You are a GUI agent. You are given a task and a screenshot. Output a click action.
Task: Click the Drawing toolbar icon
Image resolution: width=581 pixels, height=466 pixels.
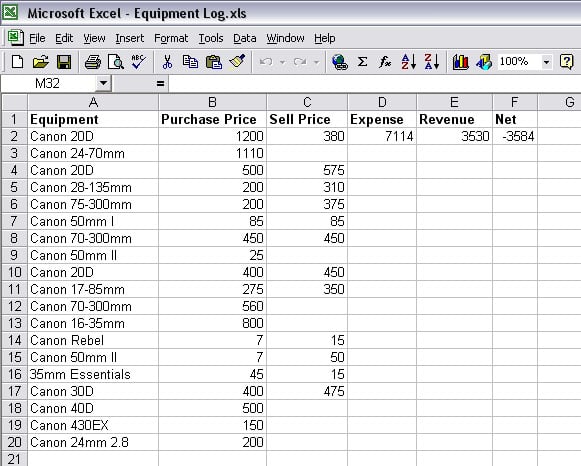(x=484, y=61)
